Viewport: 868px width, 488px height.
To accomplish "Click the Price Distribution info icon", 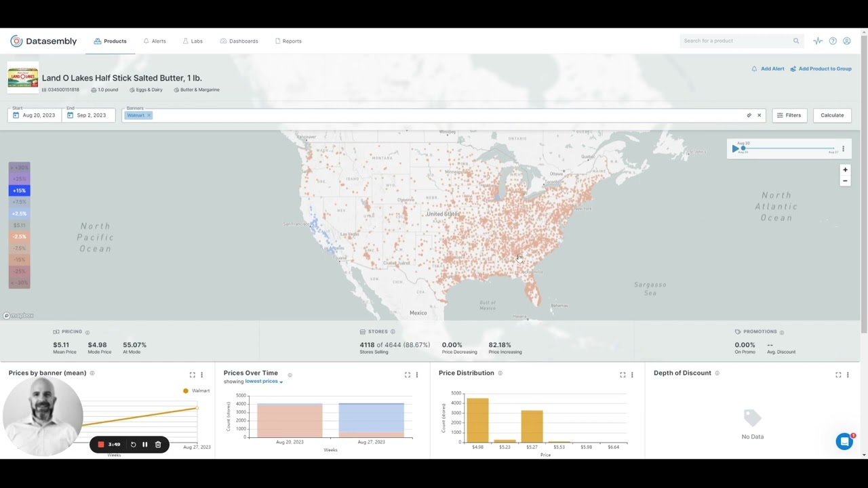I will [x=500, y=373].
